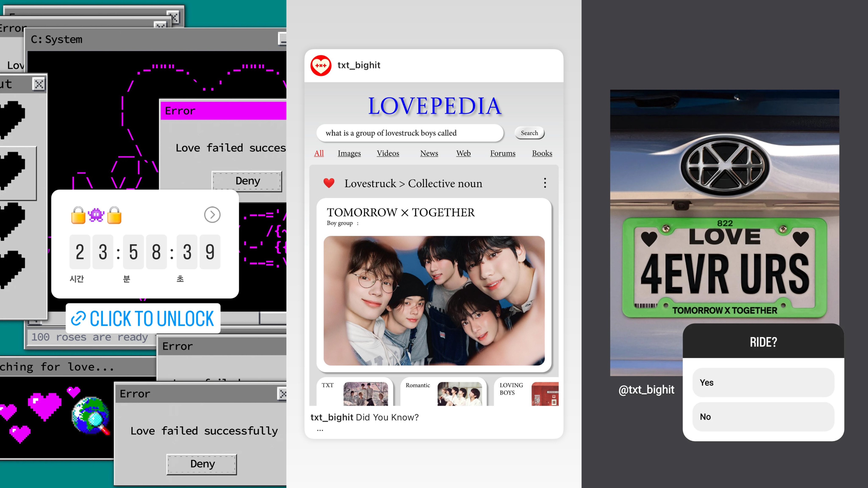
Task: Open the TOMORROW X TOGETHER group photo
Action: [x=434, y=300]
